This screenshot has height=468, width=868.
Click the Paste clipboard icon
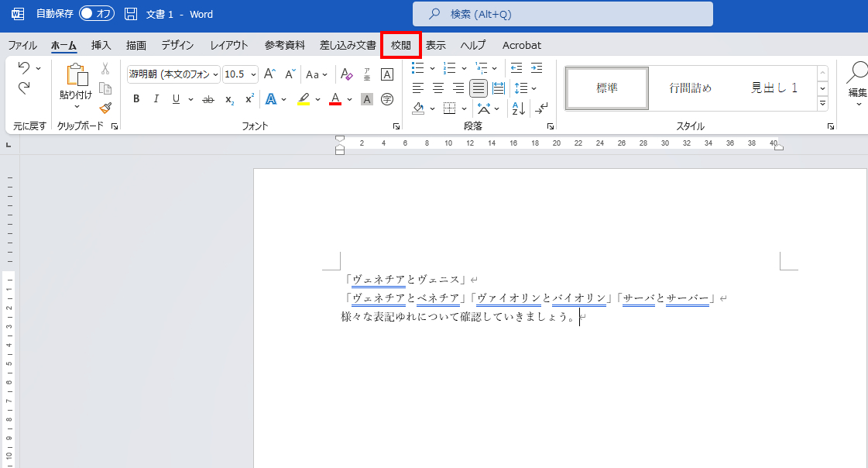coord(77,75)
